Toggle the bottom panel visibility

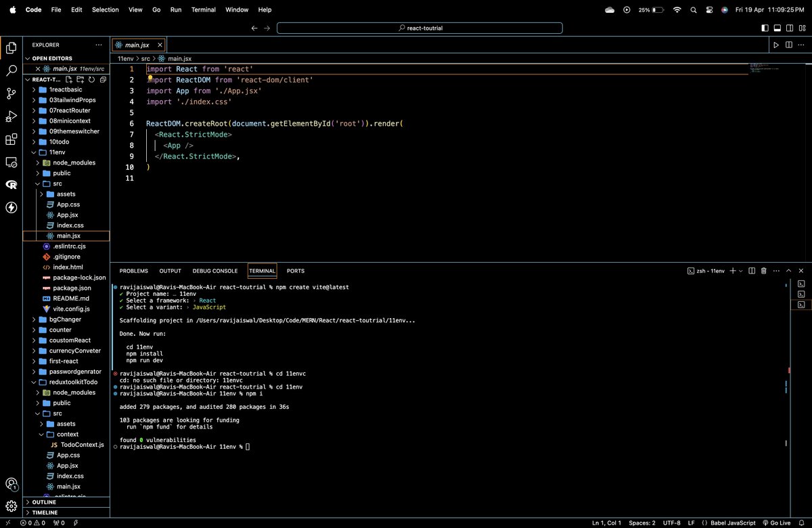pyautogui.click(x=777, y=28)
